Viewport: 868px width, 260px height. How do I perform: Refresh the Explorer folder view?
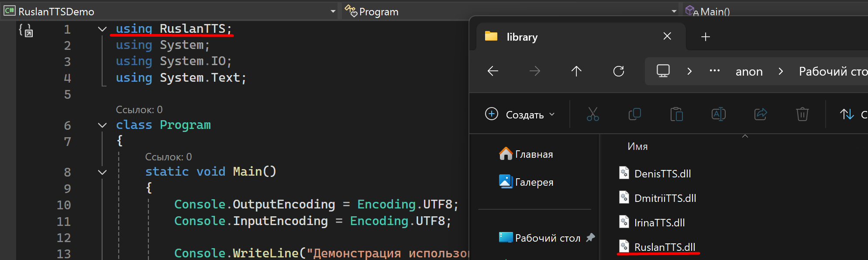point(619,71)
